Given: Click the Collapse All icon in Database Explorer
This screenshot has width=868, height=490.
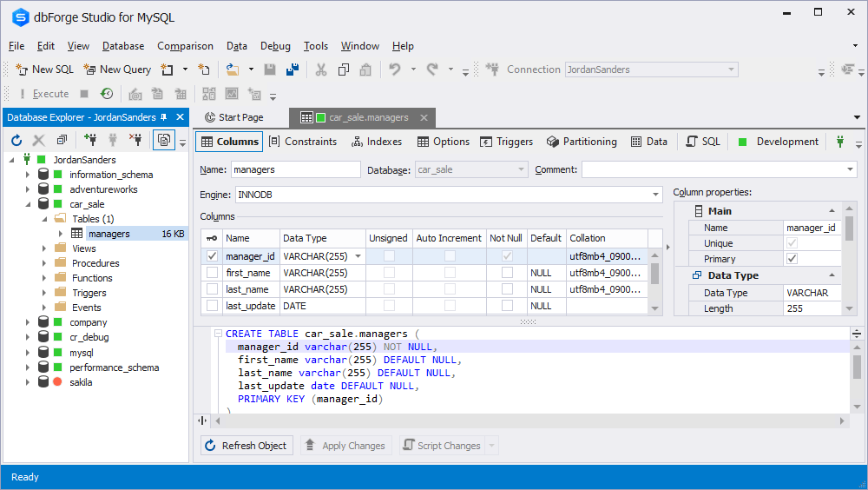Looking at the screenshot, I should 62,140.
